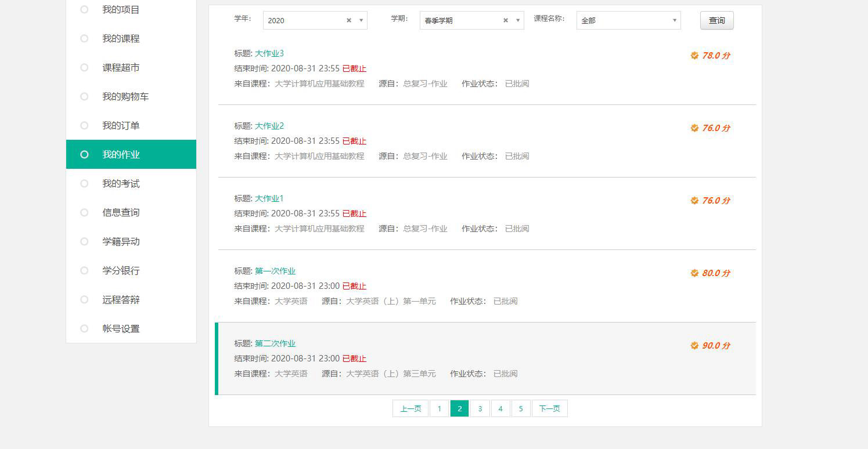Go to next page with 下一页
Viewport: 868px width, 449px height.
point(550,408)
